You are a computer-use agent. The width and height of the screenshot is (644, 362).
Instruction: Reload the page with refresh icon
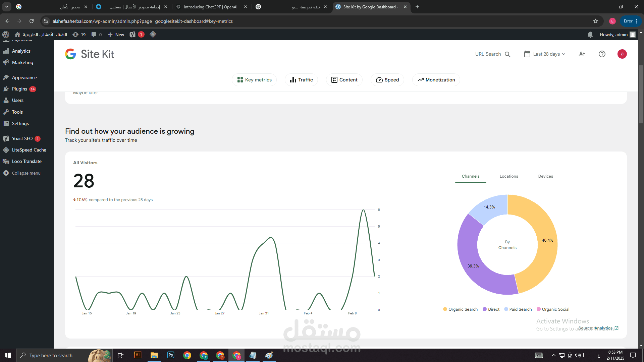tap(32, 21)
